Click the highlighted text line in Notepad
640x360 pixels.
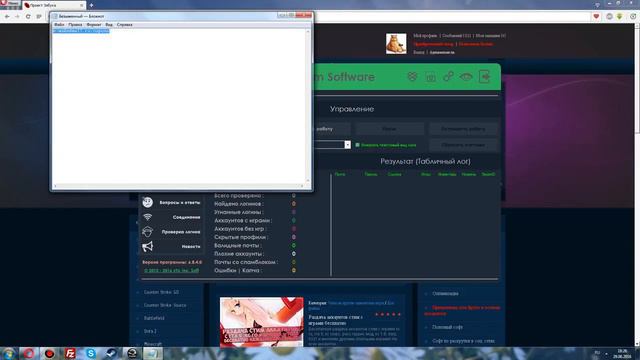pos(81,31)
